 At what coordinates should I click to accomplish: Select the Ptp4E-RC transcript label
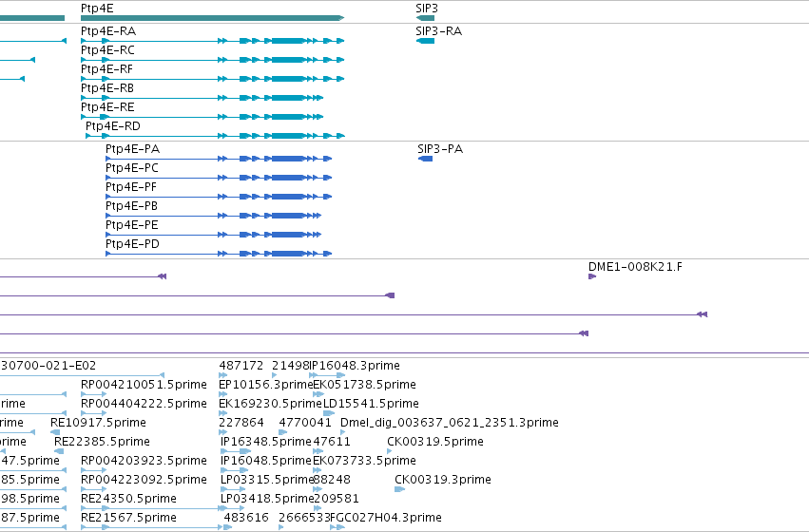pos(107,50)
